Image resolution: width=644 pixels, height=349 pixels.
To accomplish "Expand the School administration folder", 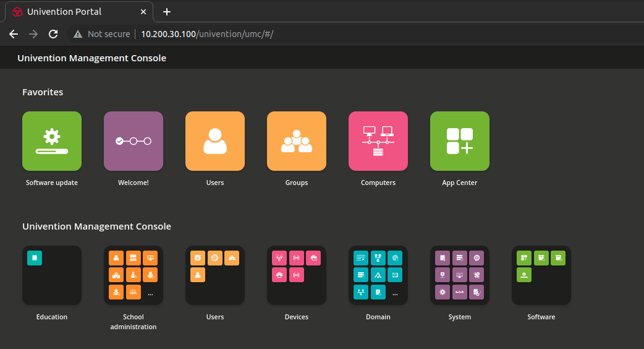I will click(133, 275).
